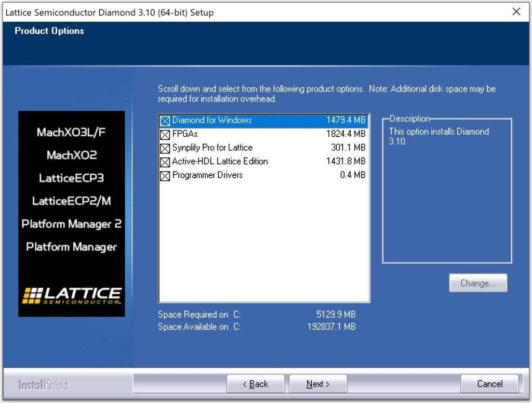This screenshot has width=532, height=403.
Task: Click the 5129.9 MB space required value
Action: 336,315
